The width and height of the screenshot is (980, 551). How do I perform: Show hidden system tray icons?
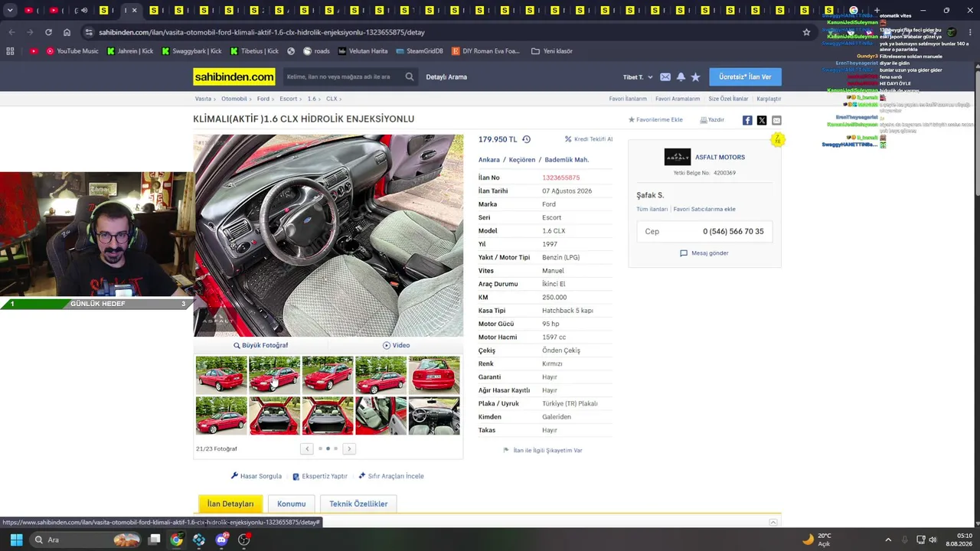[x=888, y=540]
